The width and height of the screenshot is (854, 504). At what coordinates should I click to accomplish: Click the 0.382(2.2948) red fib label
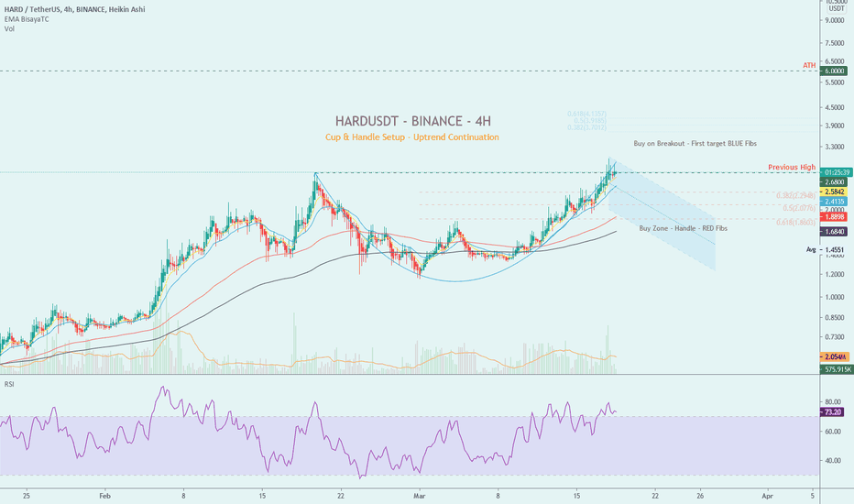tap(795, 195)
